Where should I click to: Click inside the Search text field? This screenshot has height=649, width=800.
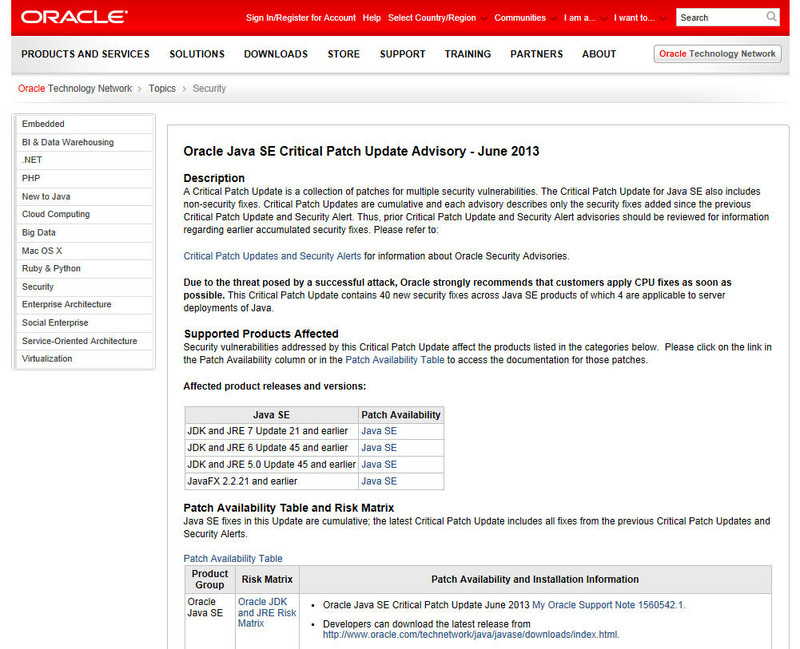720,17
